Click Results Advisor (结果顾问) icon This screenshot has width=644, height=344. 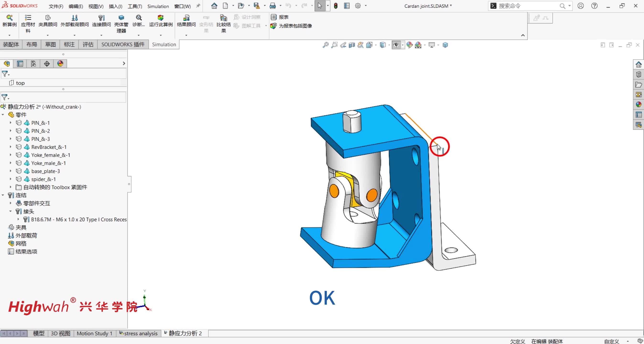(186, 18)
